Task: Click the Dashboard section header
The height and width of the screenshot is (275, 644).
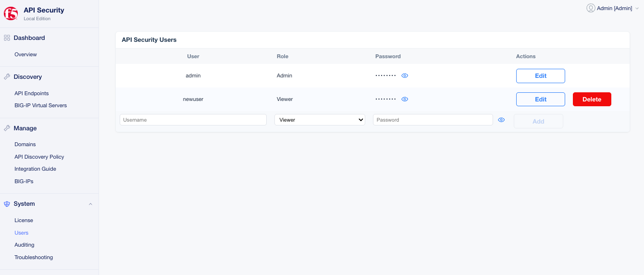Action: pos(29,38)
